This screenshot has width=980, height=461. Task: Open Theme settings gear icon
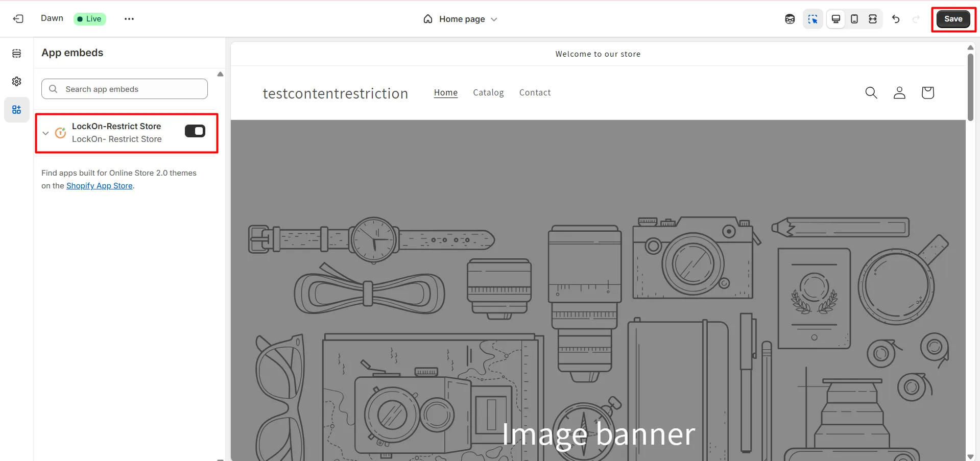coord(17,82)
